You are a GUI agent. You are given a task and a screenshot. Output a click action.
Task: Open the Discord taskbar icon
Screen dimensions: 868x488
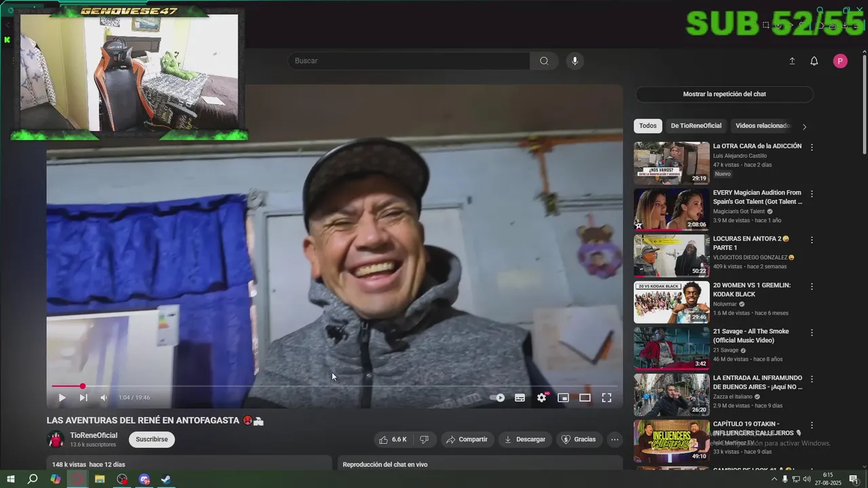click(144, 479)
